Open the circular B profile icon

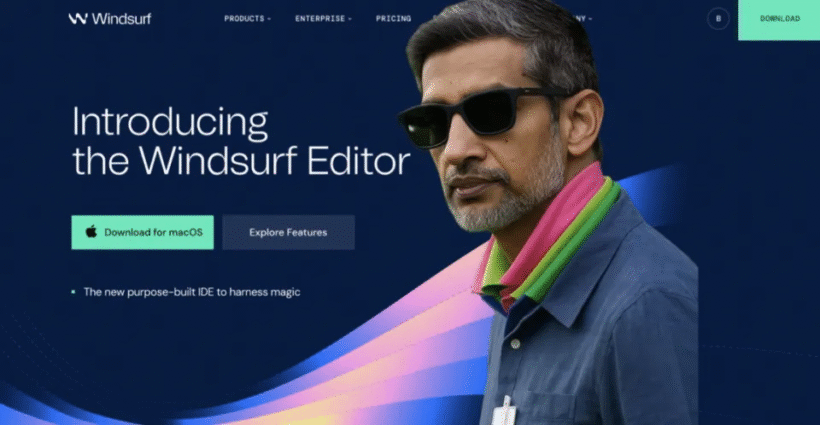tap(718, 19)
